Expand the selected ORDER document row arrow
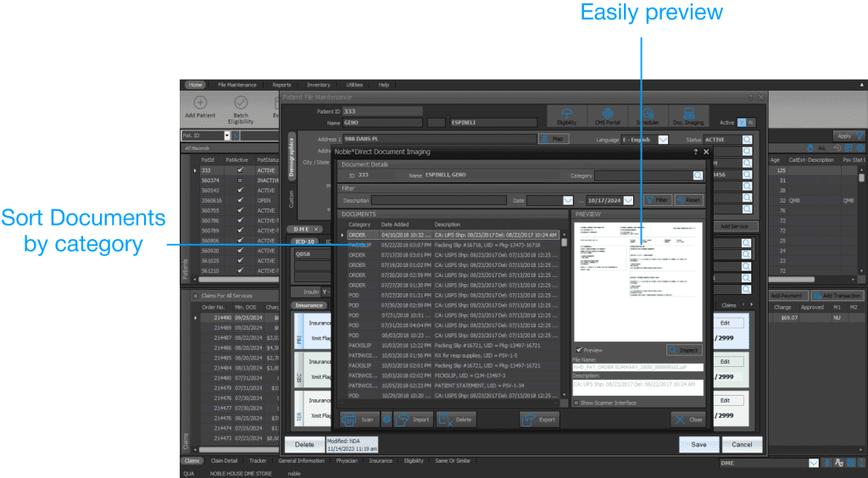The width and height of the screenshot is (868, 478). pos(342,235)
